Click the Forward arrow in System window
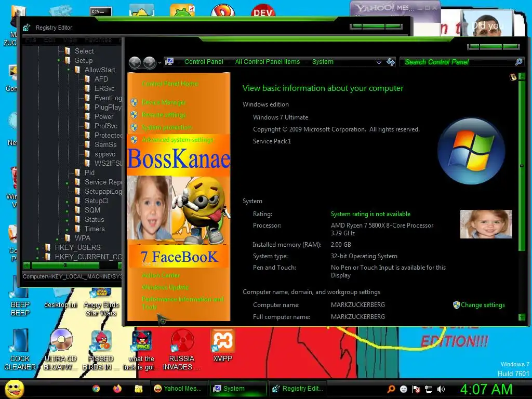This screenshot has height=399, width=532. click(x=149, y=62)
